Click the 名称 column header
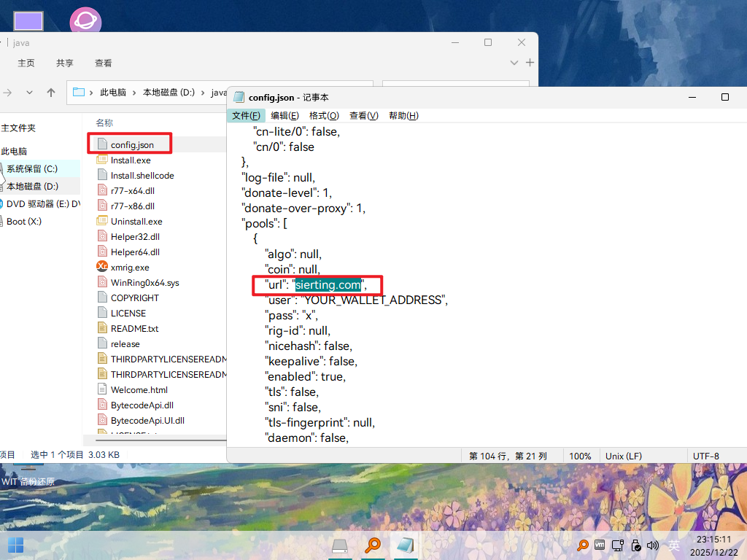 [104, 123]
